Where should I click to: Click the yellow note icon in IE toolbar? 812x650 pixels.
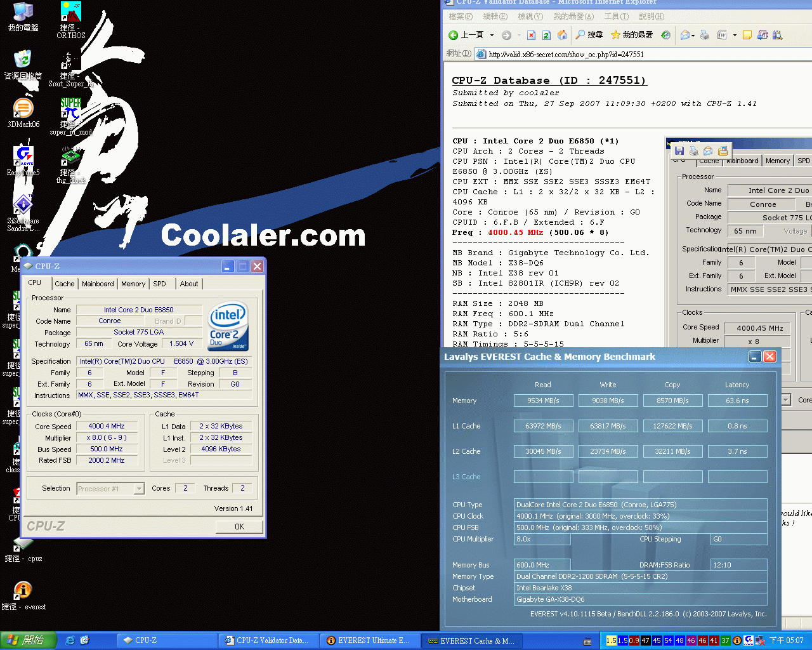(x=747, y=35)
